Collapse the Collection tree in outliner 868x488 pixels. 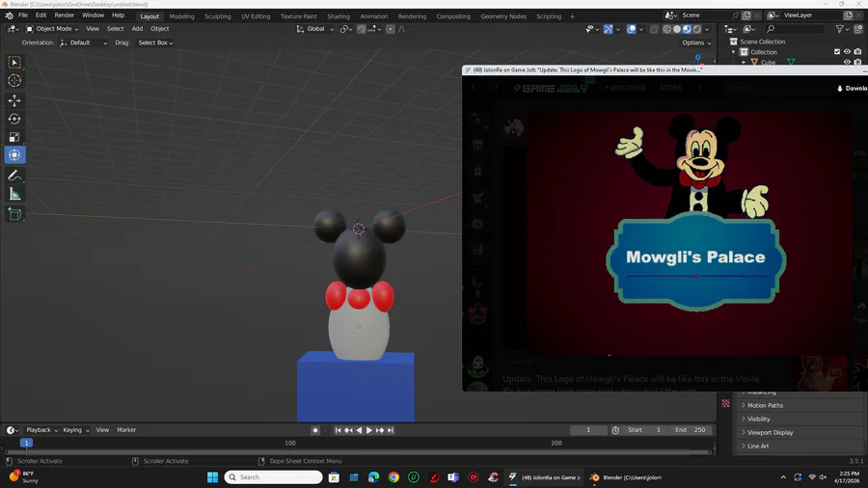coord(734,52)
